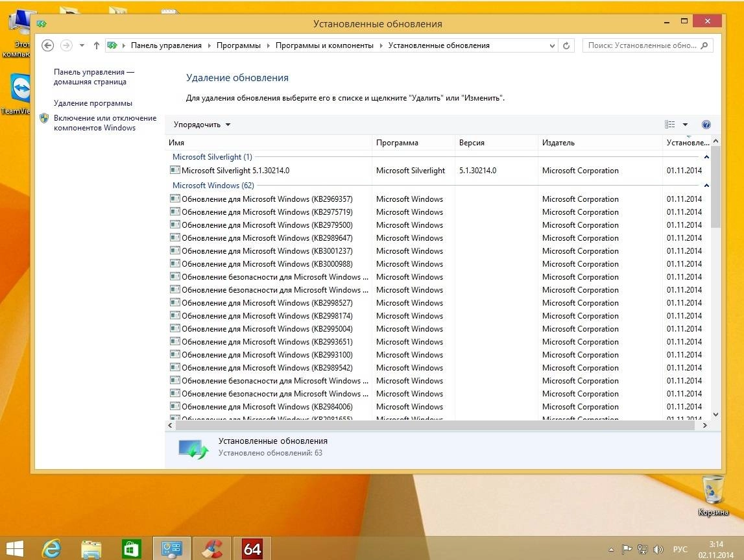Open view options dropdown arrow
Viewport: 744px width, 560px height.
pyautogui.click(x=685, y=125)
